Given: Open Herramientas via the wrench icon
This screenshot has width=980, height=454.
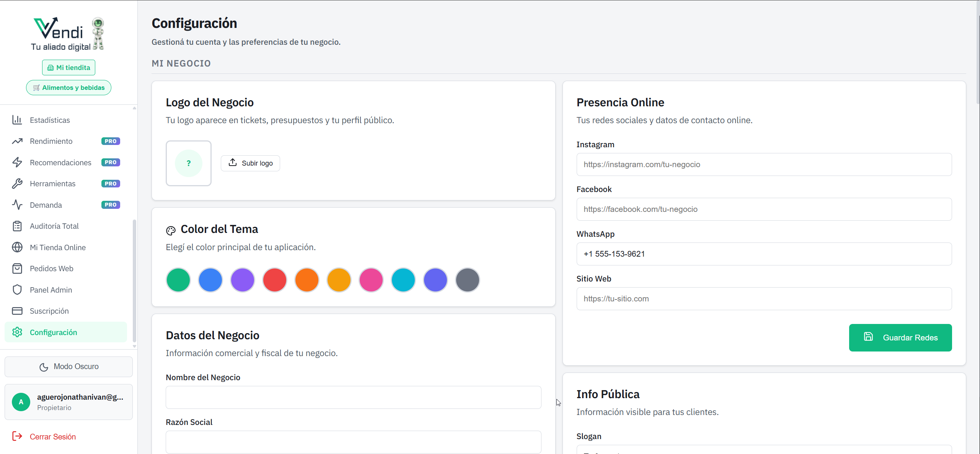Looking at the screenshot, I should point(18,184).
